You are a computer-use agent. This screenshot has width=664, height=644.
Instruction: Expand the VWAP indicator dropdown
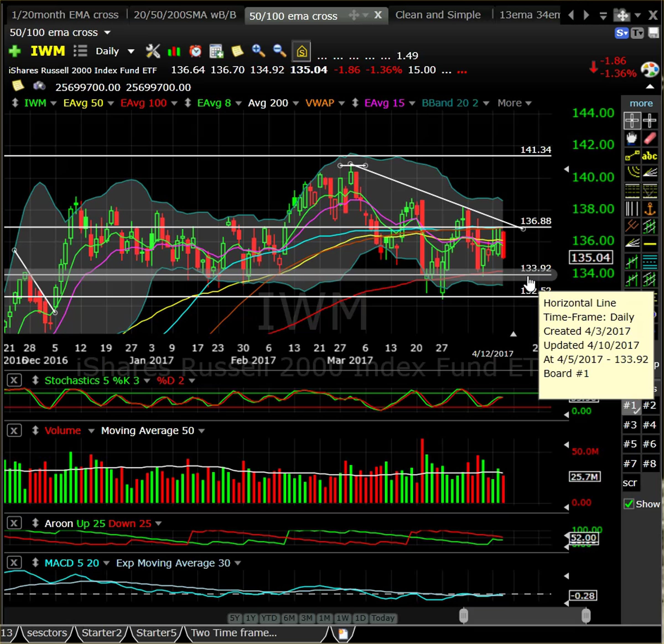[x=341, y=103]
